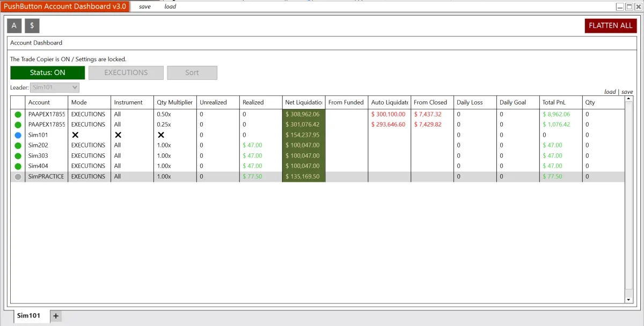Click the Total PnL column header
Viewport: 644px width, 326px height.
[561, 102]
